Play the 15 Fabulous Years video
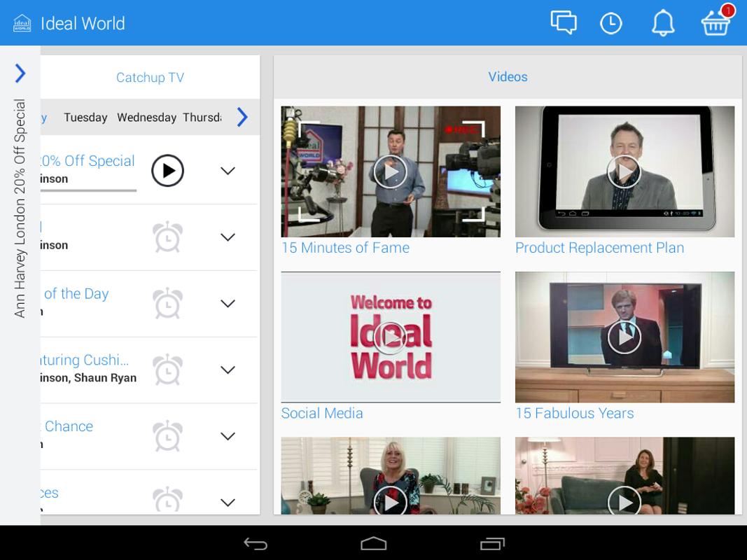This screenshot has width=747, height=560. coord(624,337)
